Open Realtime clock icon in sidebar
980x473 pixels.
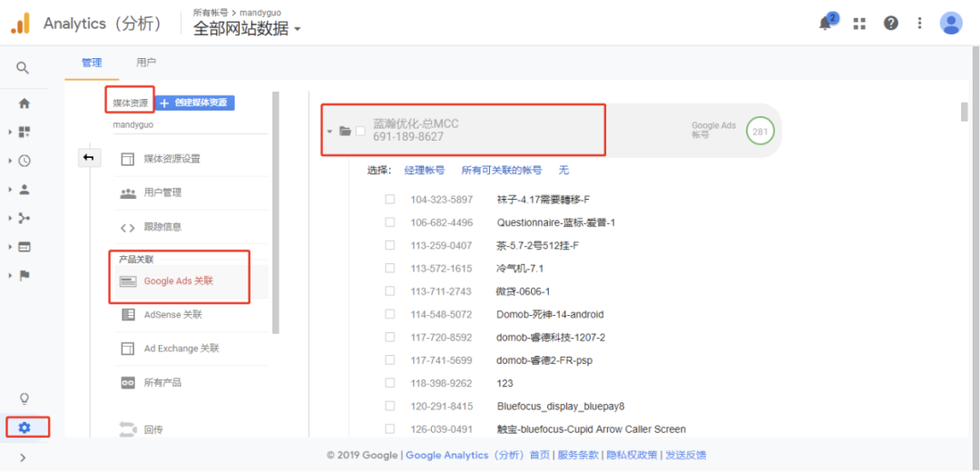(x=24, y=161)
